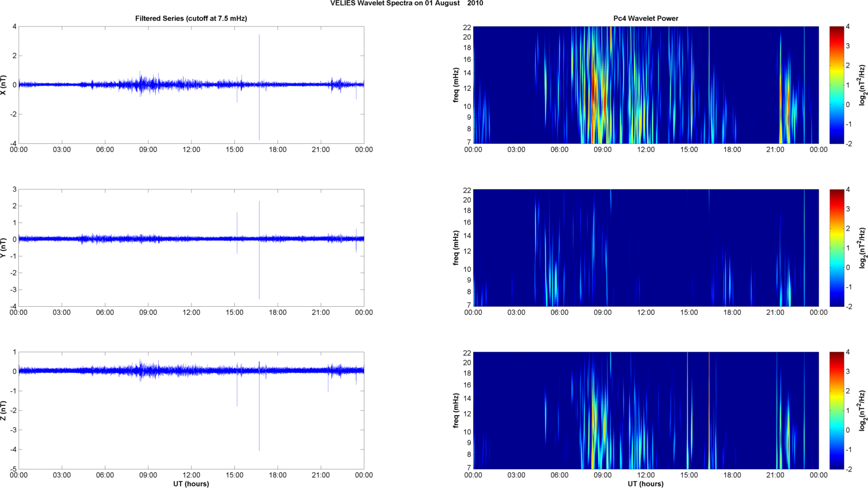Click the large spike in the X series plot
868x488 pixels.
coord(259,86)
